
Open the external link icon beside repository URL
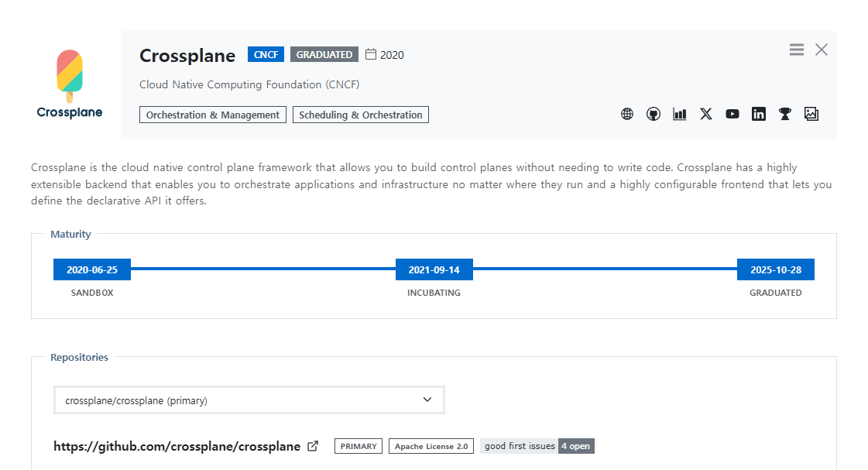(x=313, y=446)
